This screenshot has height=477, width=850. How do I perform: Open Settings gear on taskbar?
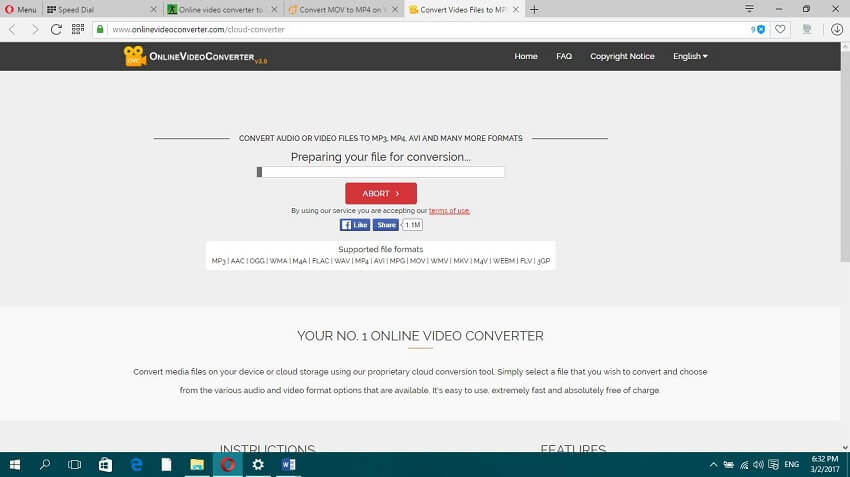258,465
